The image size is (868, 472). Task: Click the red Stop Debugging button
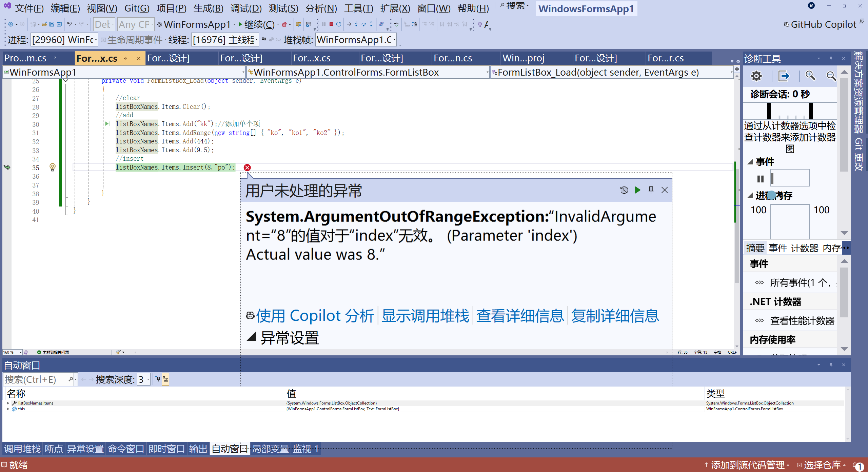pos(331,24)
